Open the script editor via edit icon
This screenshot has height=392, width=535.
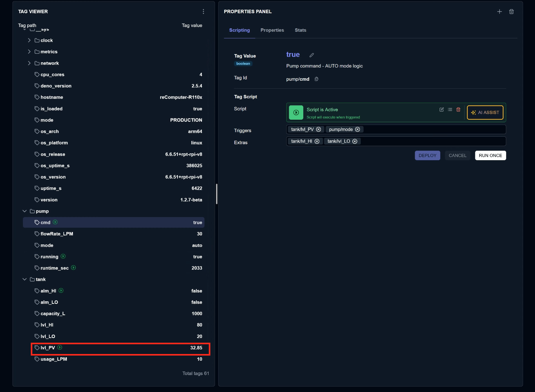click(x=441, y=110)
